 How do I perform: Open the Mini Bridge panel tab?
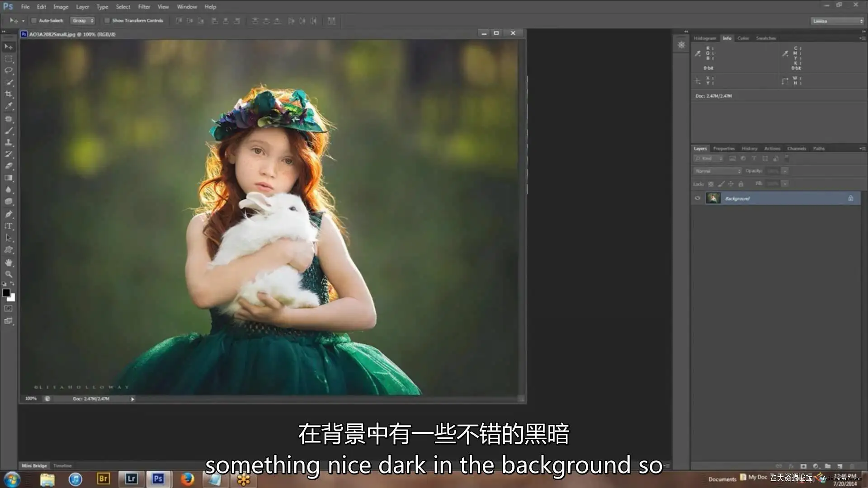[34, 466]
